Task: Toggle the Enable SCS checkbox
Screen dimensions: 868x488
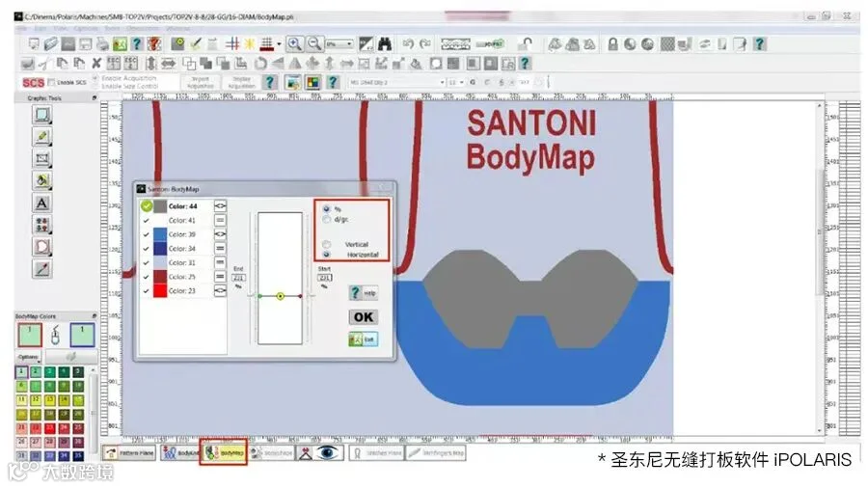Action: point(51,82)
